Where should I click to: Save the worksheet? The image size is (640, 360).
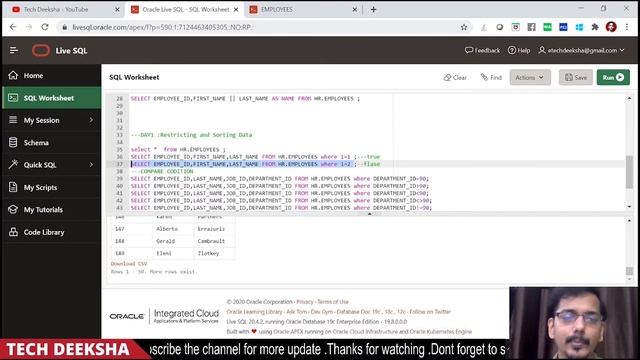click(576, 77)
